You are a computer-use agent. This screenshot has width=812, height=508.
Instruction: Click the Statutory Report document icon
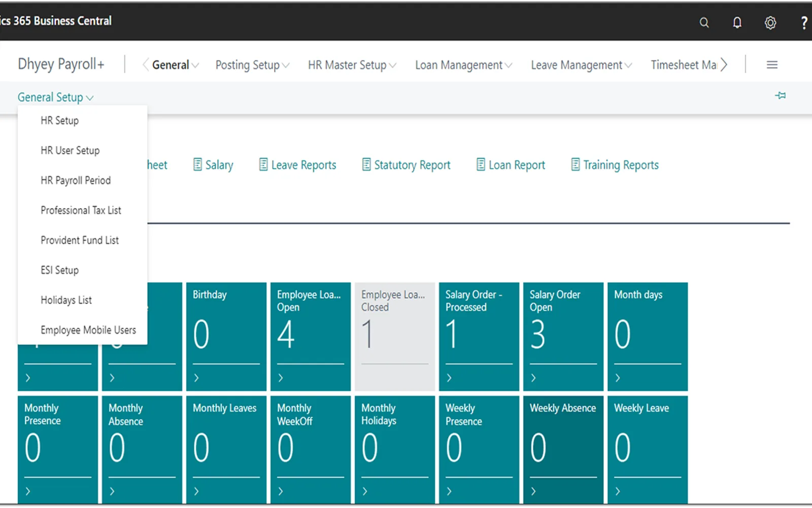tap(366, 165)
